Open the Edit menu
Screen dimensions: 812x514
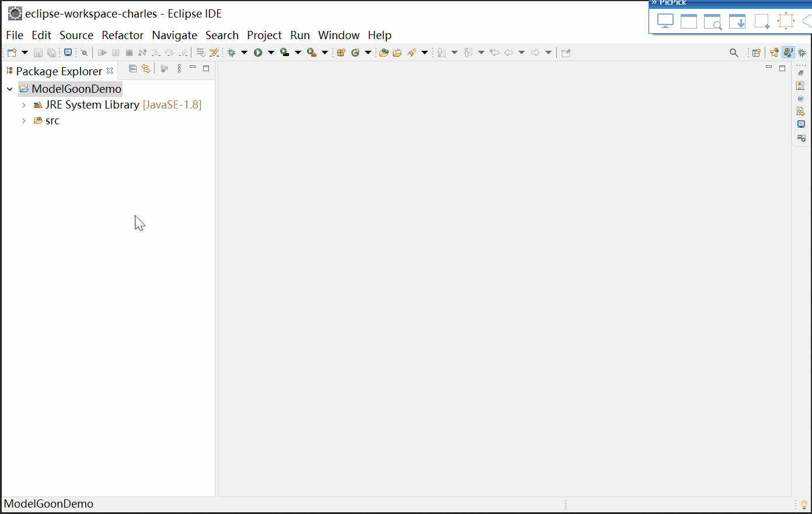41,35
